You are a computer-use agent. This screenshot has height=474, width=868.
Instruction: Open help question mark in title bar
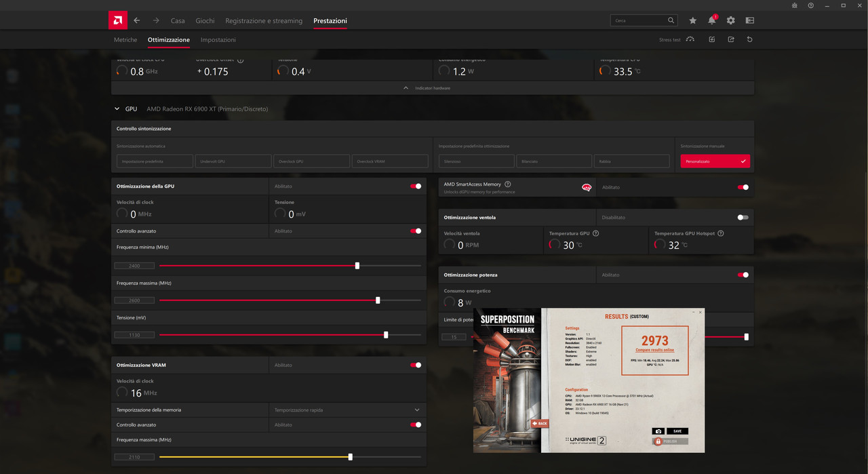[811, 5]
